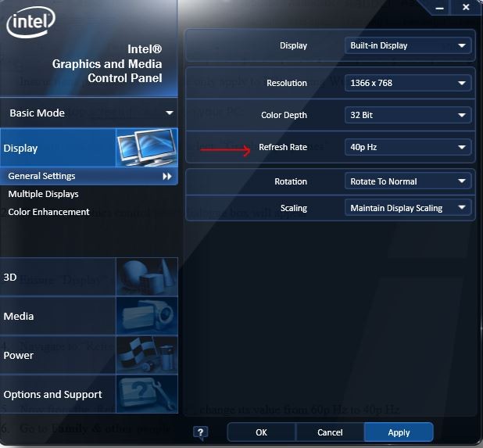Image resolution: width=483 pixels, height=448 pixels.
Task: Open the Display selection dropdown
Action: pyautogui.click(x=408, y=45)
